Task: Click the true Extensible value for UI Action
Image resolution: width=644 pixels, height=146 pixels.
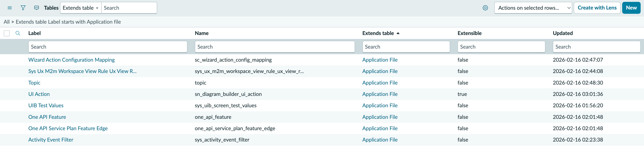Action: pyautogui.click(x=462, y=94)
